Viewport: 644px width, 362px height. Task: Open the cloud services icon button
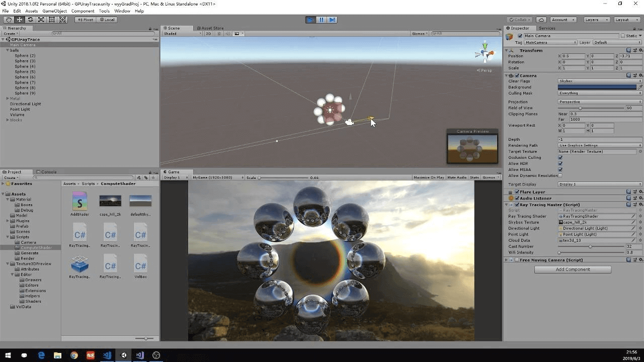(541, 20)
